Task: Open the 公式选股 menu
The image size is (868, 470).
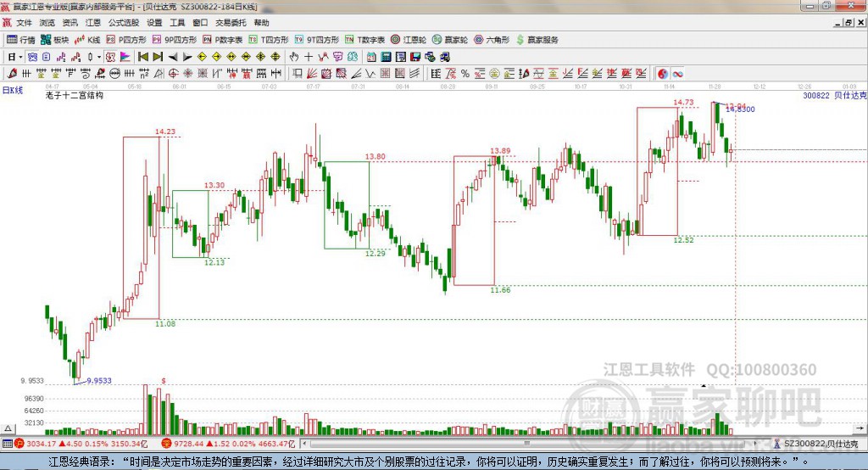Action: [124, 23]
